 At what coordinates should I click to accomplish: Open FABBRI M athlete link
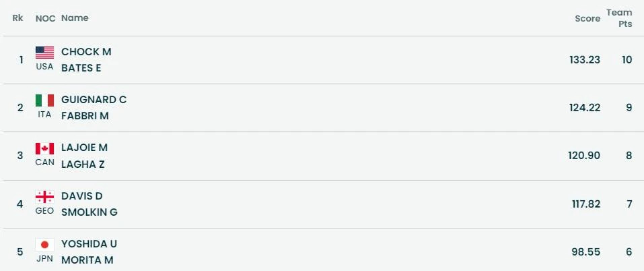click(x=85, y=116)
